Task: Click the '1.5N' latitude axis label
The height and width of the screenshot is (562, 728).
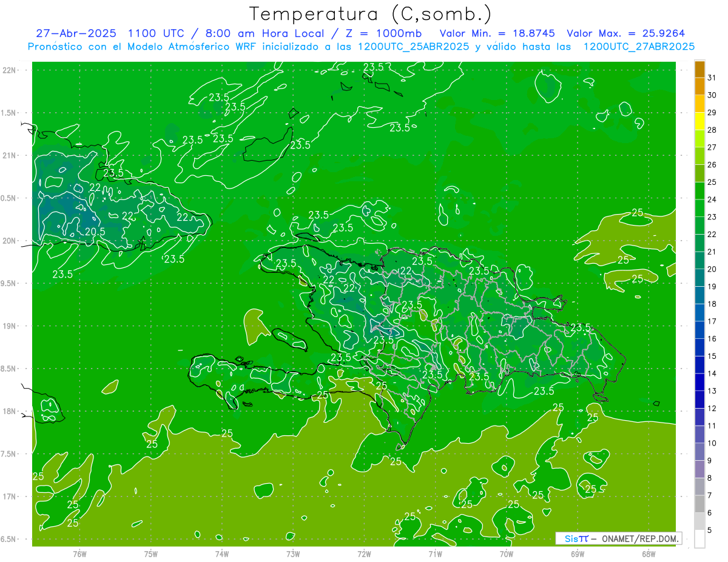Action: tap(8, 113)
